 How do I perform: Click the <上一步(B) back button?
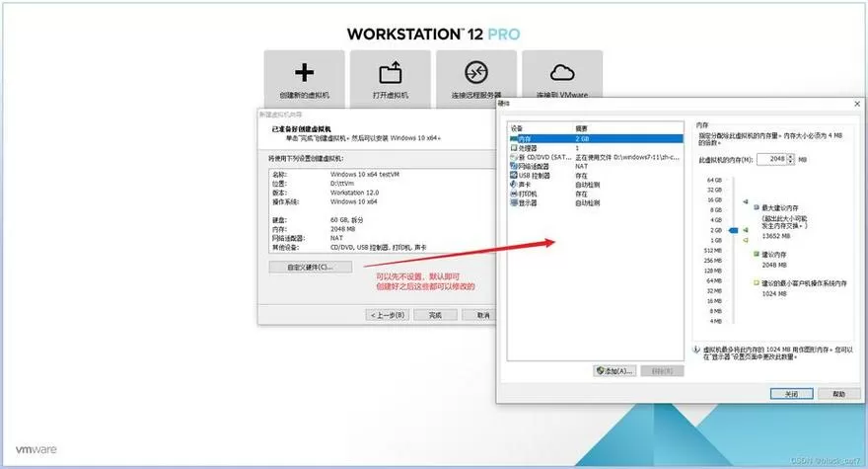pyautogui.click(x=388, y=315)
